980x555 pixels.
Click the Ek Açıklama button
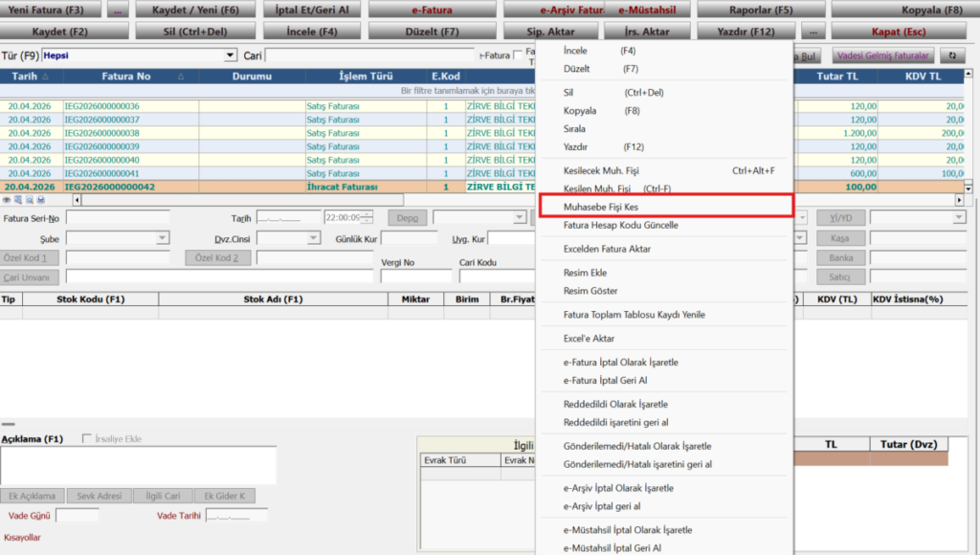[33, 496]
